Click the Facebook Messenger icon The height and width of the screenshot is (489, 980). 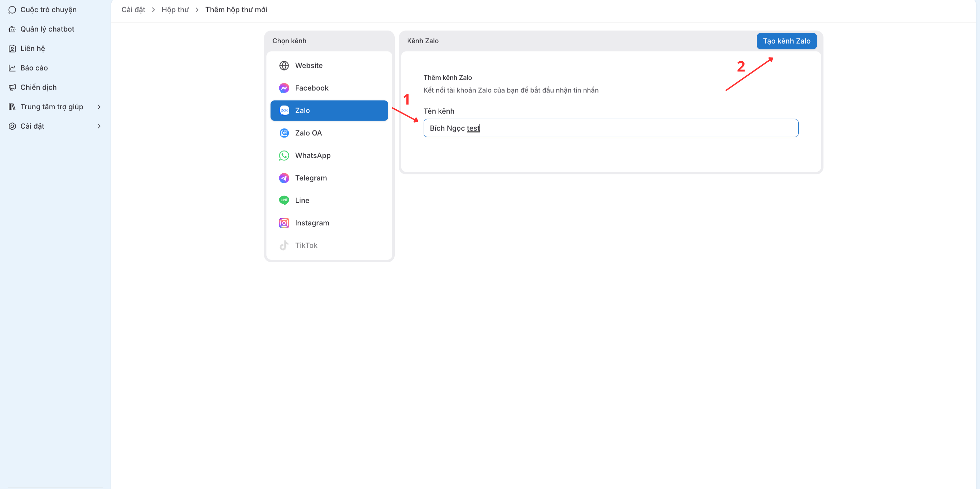coord(284,88)
